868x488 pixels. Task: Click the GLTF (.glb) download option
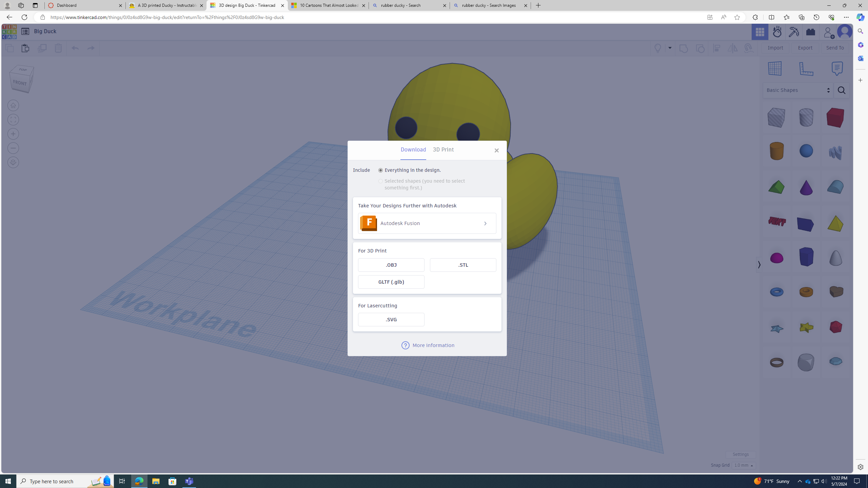pyautogui.click(x=391, y=281)
